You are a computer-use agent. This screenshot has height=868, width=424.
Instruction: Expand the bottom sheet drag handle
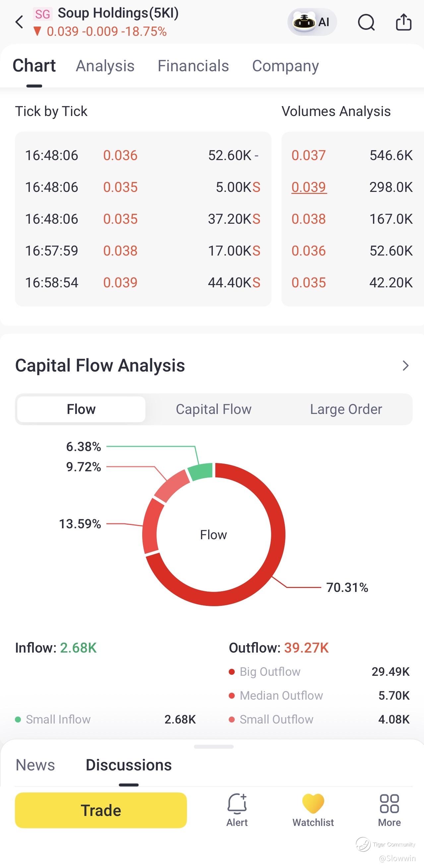[214, 747]
